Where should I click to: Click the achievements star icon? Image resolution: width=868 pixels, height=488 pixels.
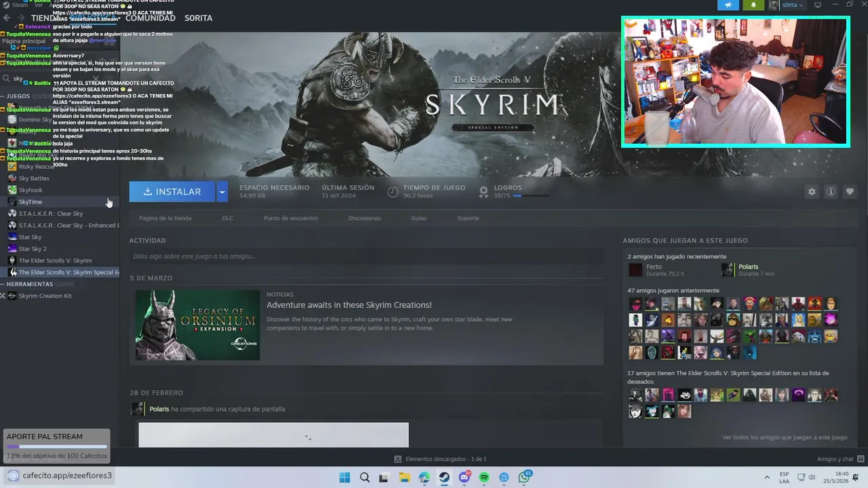[x=484, y=192]
